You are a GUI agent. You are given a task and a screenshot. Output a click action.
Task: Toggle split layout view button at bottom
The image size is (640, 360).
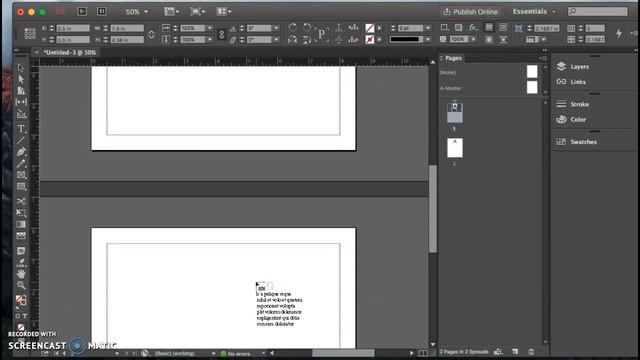tap(423, 353)
